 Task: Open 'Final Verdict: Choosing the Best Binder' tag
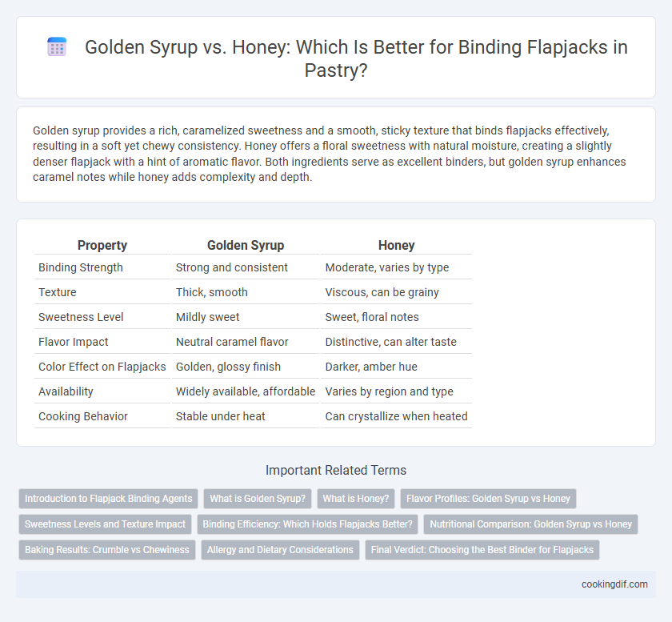[482, 550]
